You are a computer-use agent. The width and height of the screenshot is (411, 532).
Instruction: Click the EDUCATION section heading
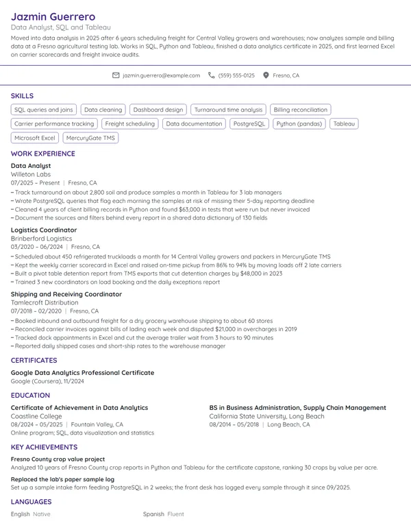[30, 396]
